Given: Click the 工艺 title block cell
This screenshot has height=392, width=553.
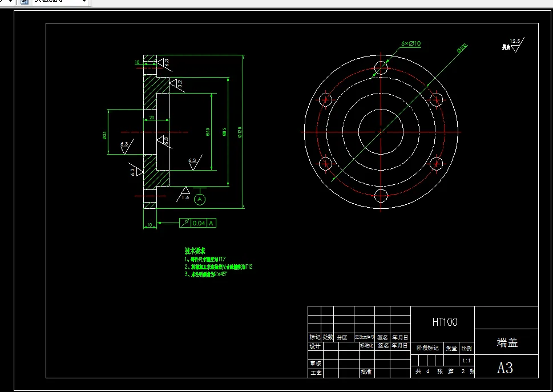Looking at the screenshot, I should (x=315, y=372).
